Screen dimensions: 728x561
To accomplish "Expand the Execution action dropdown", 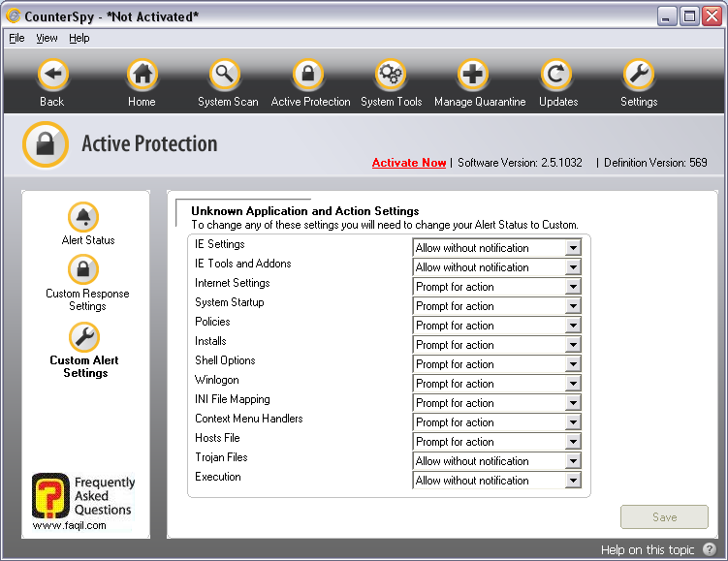I will (x=573, y=481).
